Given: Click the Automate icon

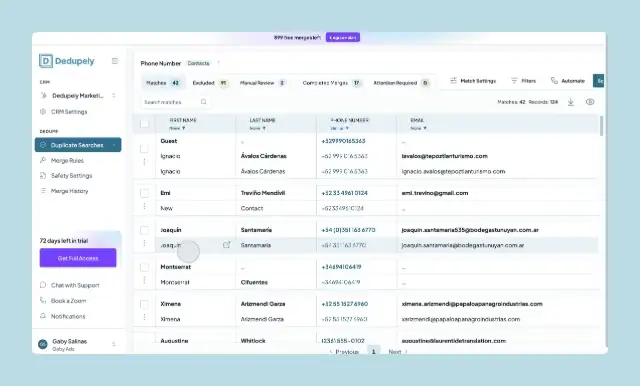Looking at the screenshot, I should tap(554, 80).
